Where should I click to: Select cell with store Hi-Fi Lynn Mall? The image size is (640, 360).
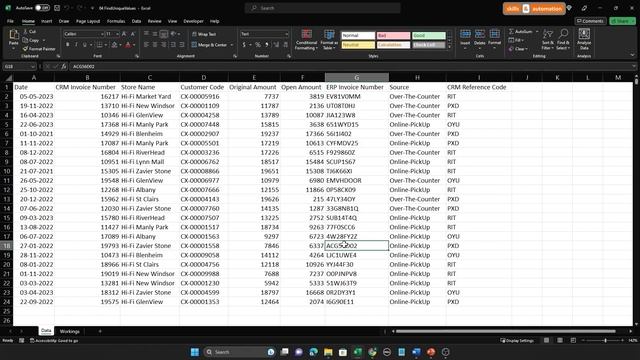[149, 162]
